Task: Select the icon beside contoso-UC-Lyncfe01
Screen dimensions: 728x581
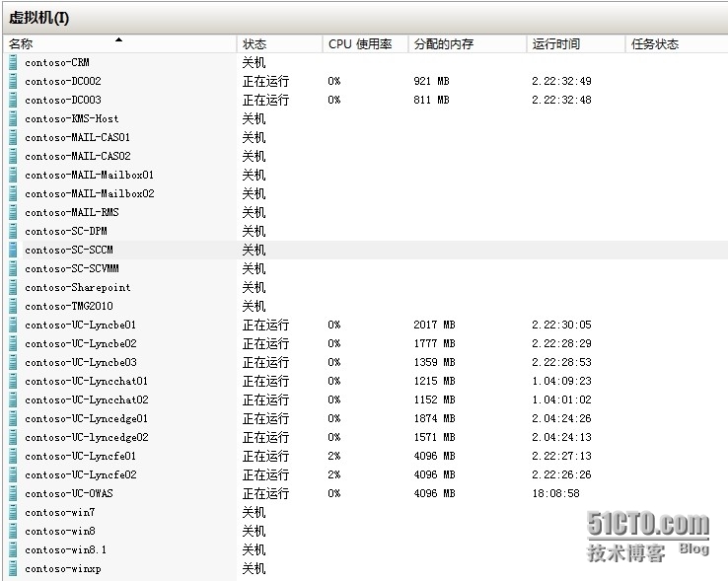Action: [x=13, y=456]
